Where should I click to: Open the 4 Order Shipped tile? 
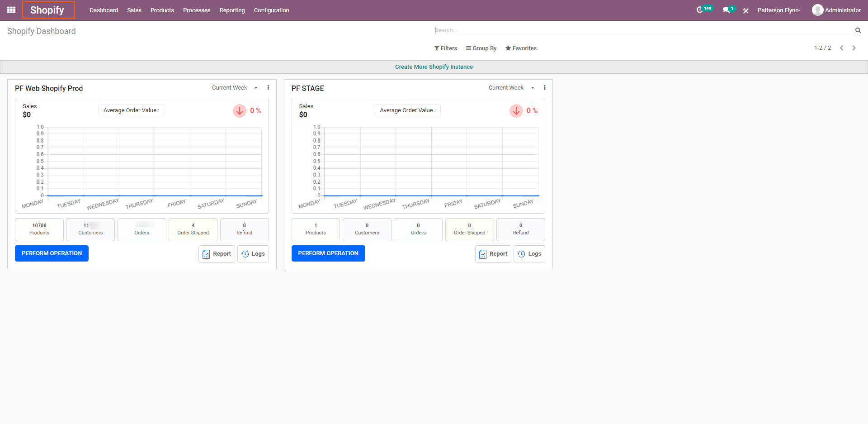pos(193,229)
